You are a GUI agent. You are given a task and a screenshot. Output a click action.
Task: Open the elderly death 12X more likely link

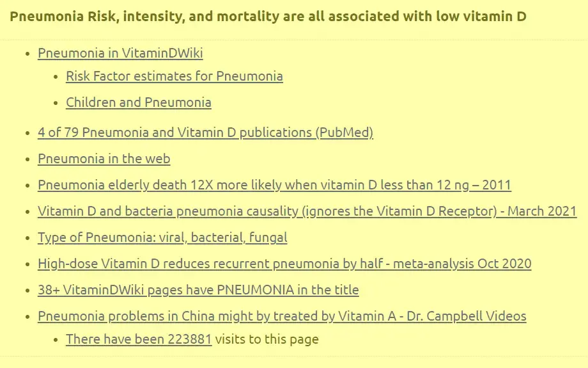coord(274,185)
